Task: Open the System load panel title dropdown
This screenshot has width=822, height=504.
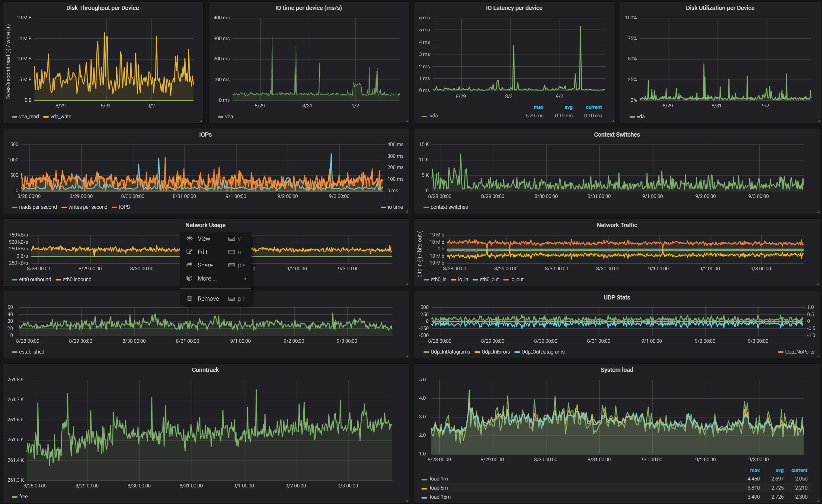Action: click(616, 370)
